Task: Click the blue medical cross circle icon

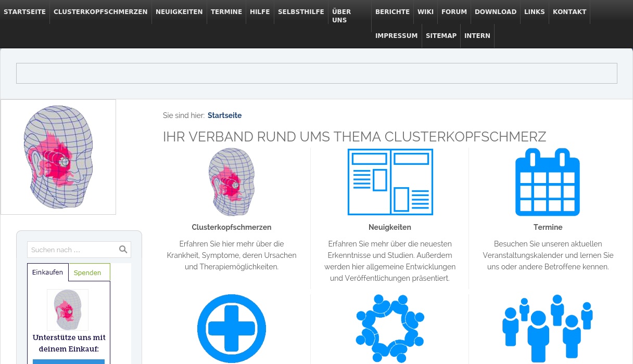Action: pos(231,329)
